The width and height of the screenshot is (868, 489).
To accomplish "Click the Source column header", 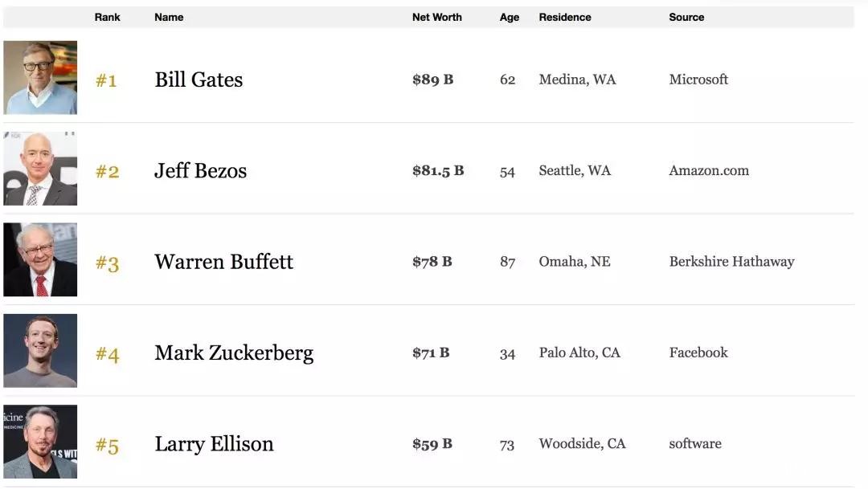I will pos(686,17).
